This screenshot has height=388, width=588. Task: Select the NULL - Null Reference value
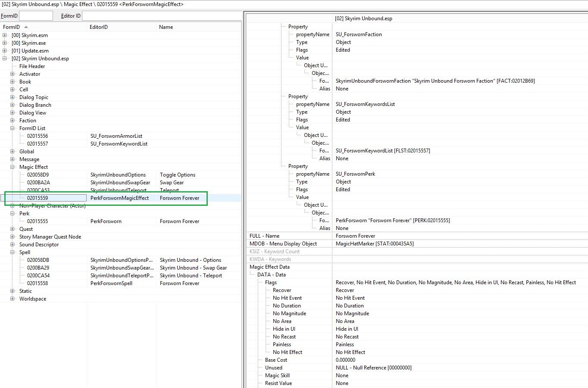click(x=374, y=368)
